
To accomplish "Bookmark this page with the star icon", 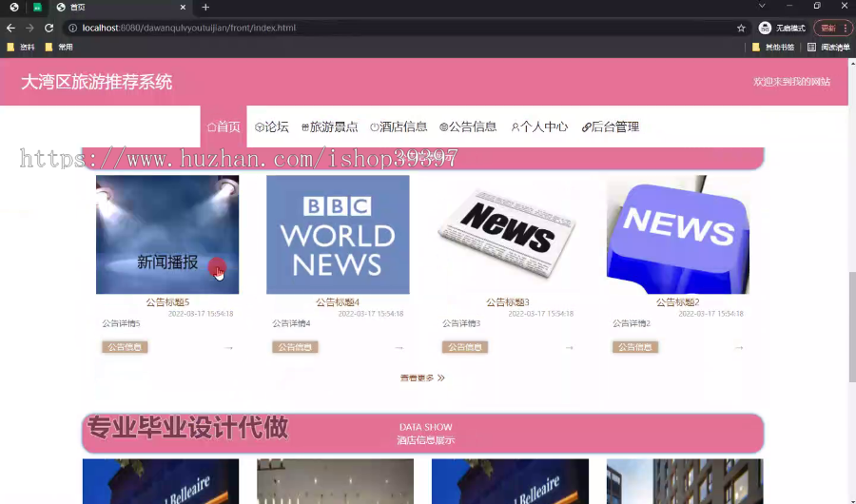I will click(x=741, y=28).
